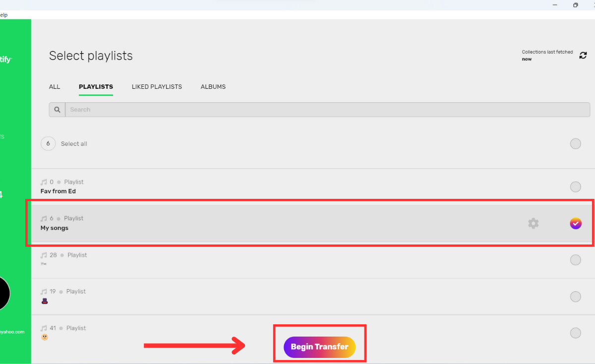Click the Begin Transfer button
The width and height of the screenshot is (595, 364).
320,347
